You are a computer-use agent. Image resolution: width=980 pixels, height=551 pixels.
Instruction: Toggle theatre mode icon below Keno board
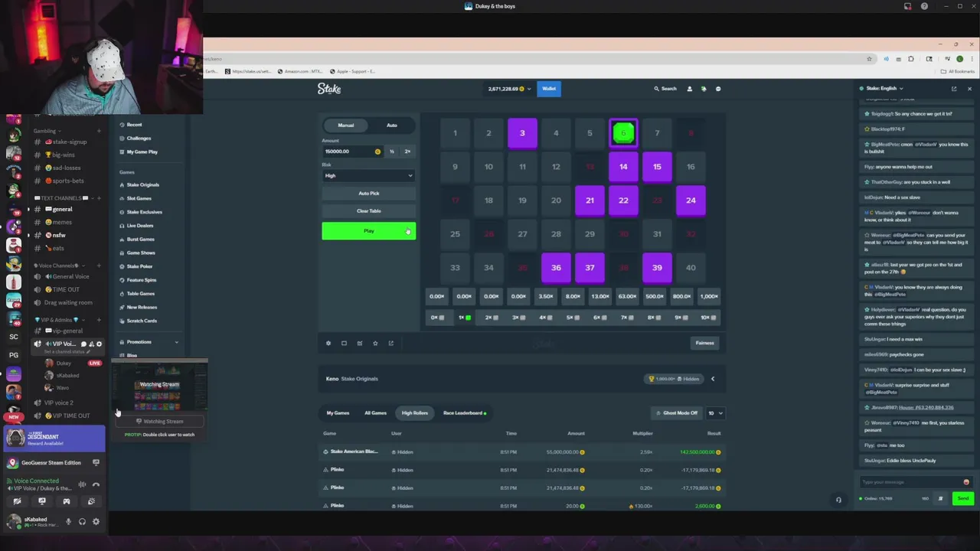[344, 343]
